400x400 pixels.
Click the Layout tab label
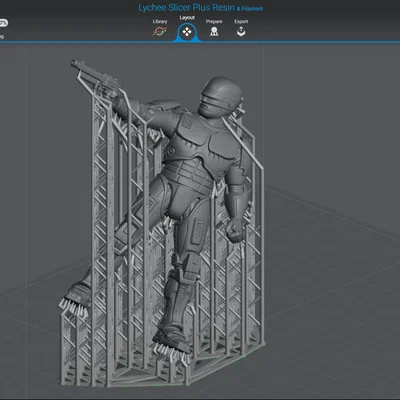[x=187, y=17]
